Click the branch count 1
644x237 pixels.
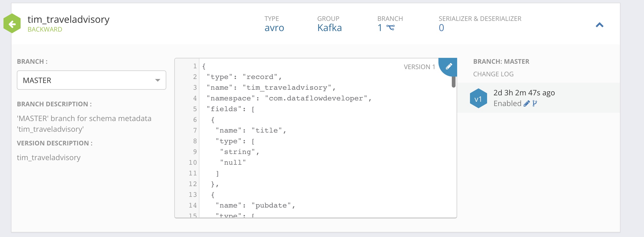(380, 28)
